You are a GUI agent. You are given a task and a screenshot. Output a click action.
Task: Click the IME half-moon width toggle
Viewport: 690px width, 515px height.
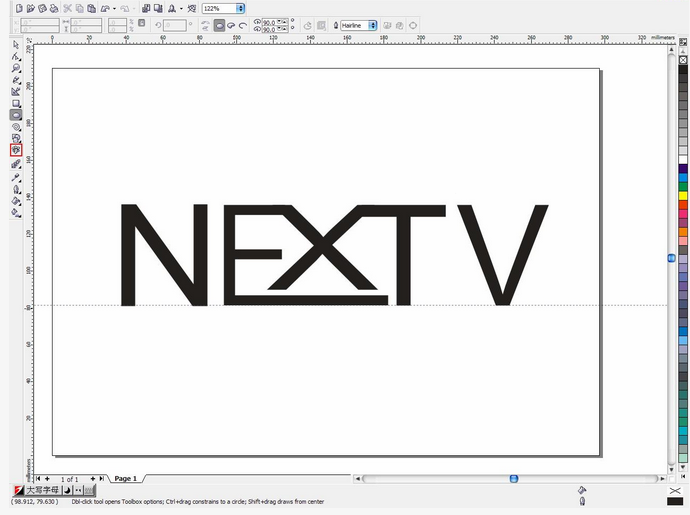tap(68, 490)
